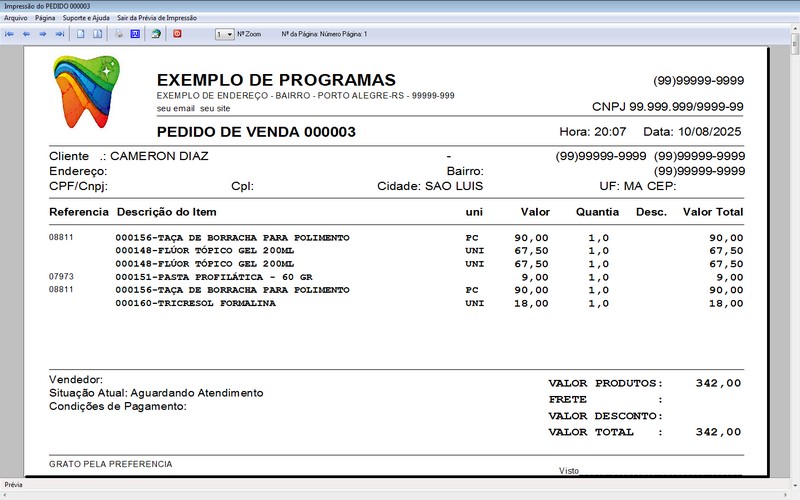Click the red exit preview icon
800x500 pixels.
point(178,34)
